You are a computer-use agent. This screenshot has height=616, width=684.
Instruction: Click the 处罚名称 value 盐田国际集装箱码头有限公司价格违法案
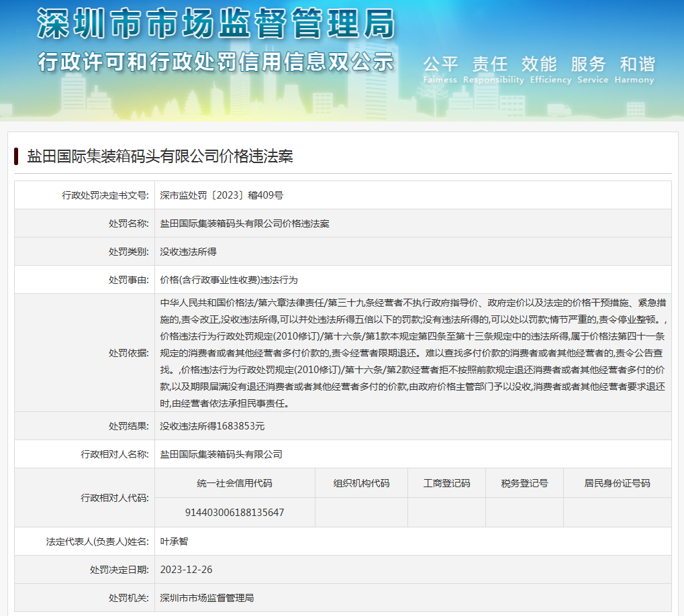click(x=245, y=223)
